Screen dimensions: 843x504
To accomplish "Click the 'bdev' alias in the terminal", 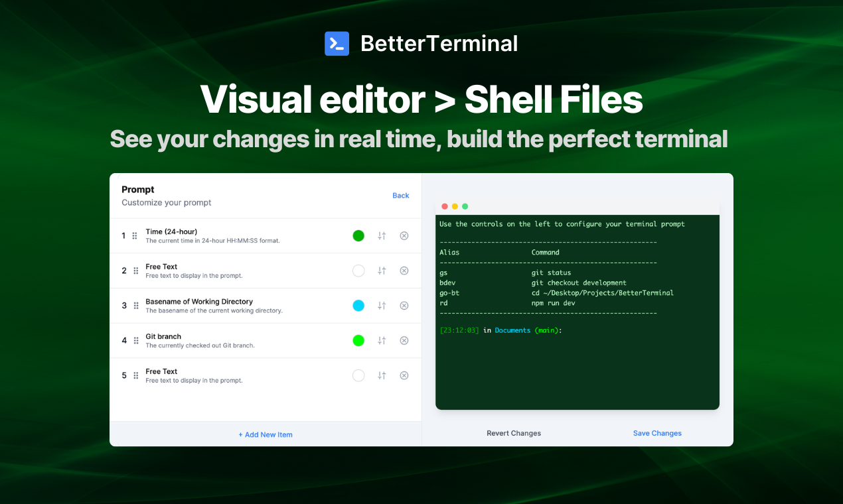I will coord(447,283).
